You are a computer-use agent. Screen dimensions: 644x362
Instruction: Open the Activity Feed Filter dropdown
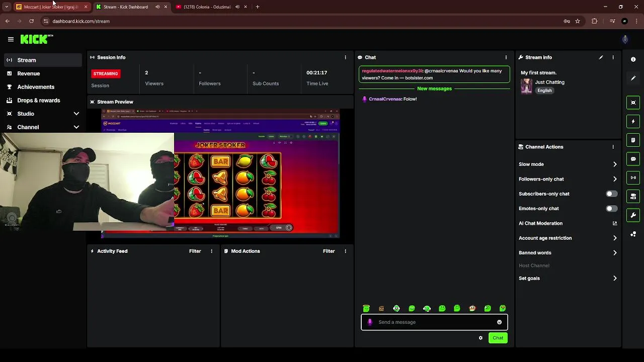[195, 251]
